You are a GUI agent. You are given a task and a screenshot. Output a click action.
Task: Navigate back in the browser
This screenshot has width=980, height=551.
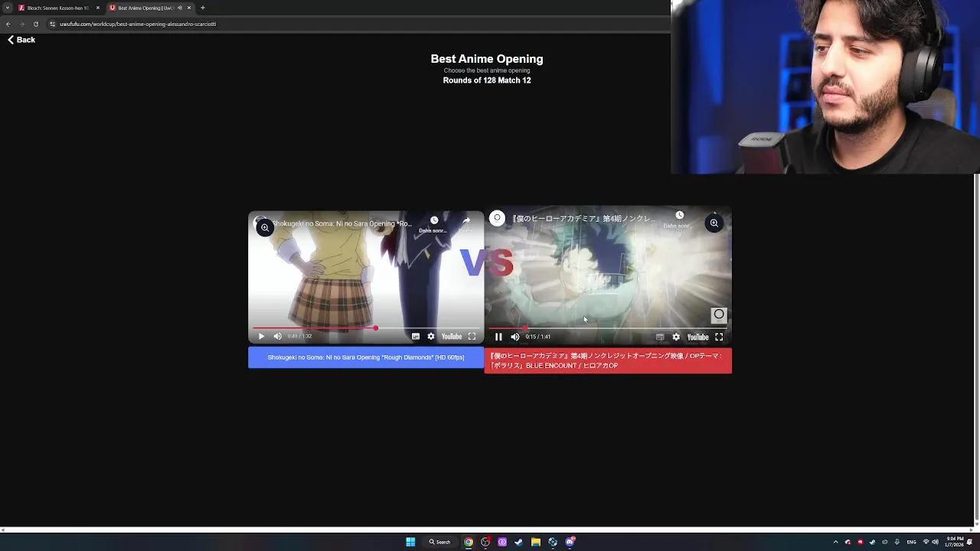point(8,24)
